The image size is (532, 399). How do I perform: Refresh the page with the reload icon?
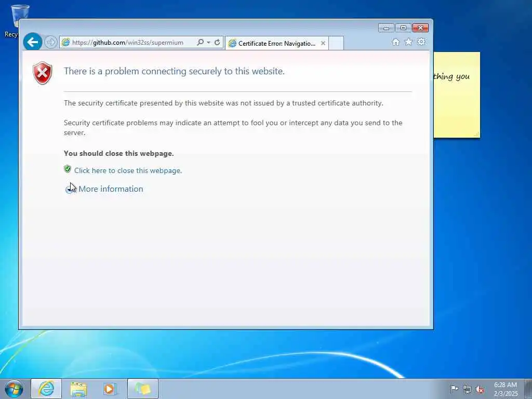(217, 43)
